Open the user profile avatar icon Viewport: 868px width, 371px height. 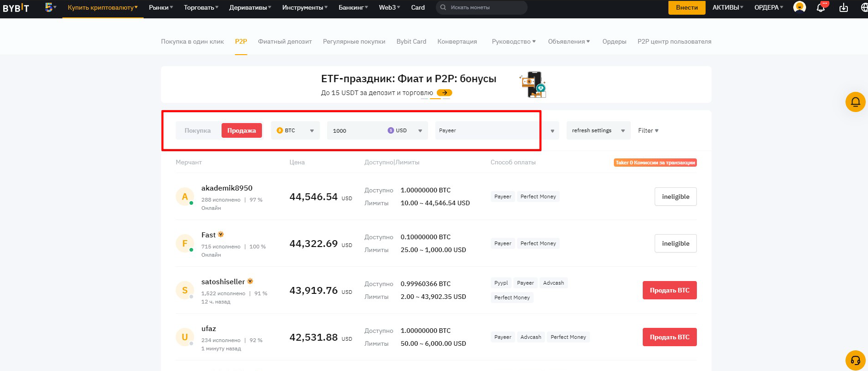(x=800, y=7)
